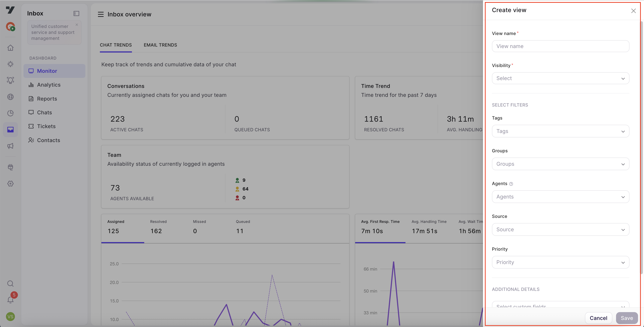This screenshot has height=327, width=644.
Task: Close the Create view panel
Action: (x=633, y=11)
